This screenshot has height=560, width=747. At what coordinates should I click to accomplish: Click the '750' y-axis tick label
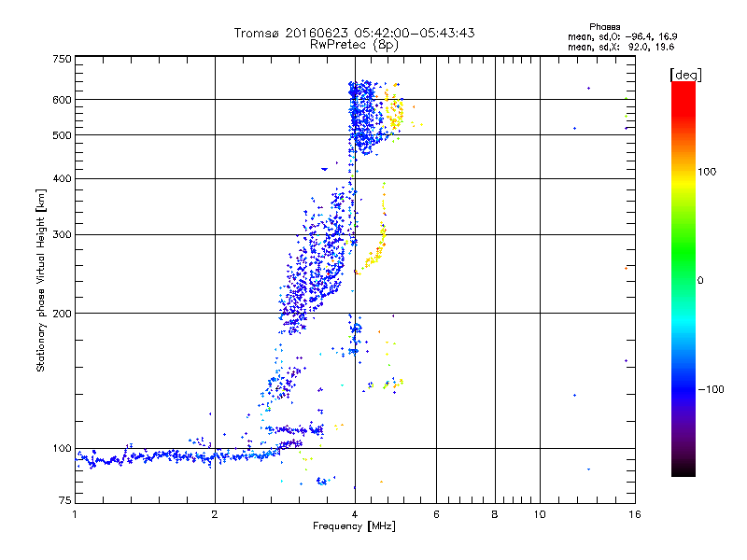tap(62, 59)
